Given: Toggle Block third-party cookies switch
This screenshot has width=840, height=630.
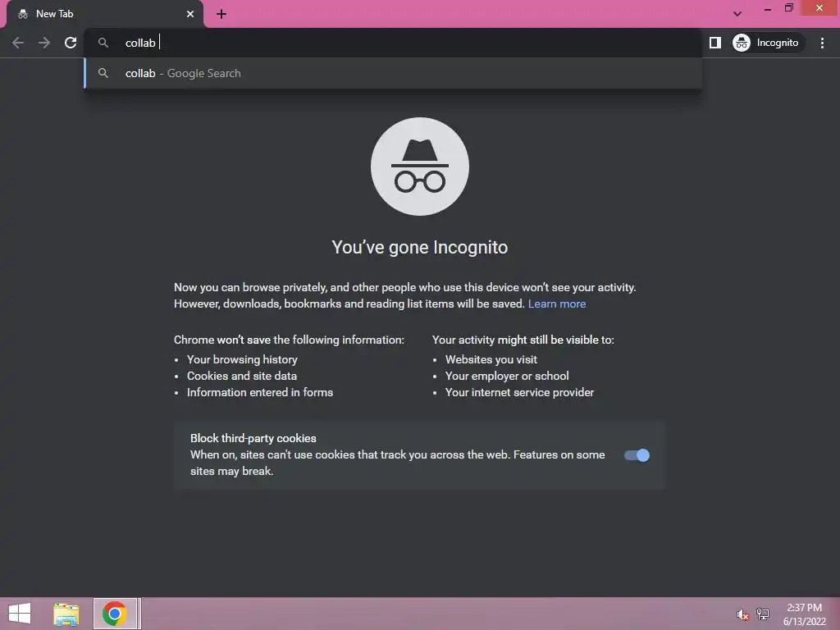Looking at the screenshot, I should point(637,455).
